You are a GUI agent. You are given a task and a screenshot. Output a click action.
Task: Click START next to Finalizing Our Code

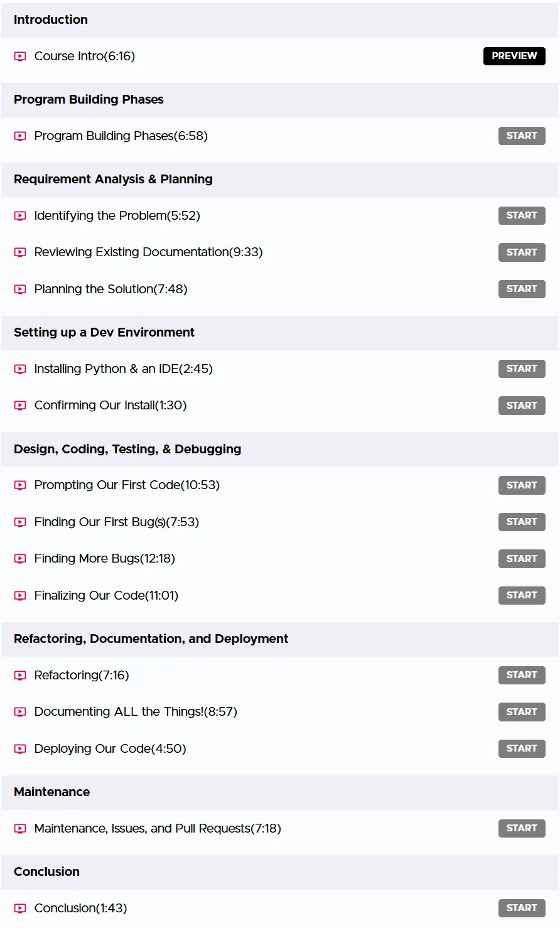point(522,595)
